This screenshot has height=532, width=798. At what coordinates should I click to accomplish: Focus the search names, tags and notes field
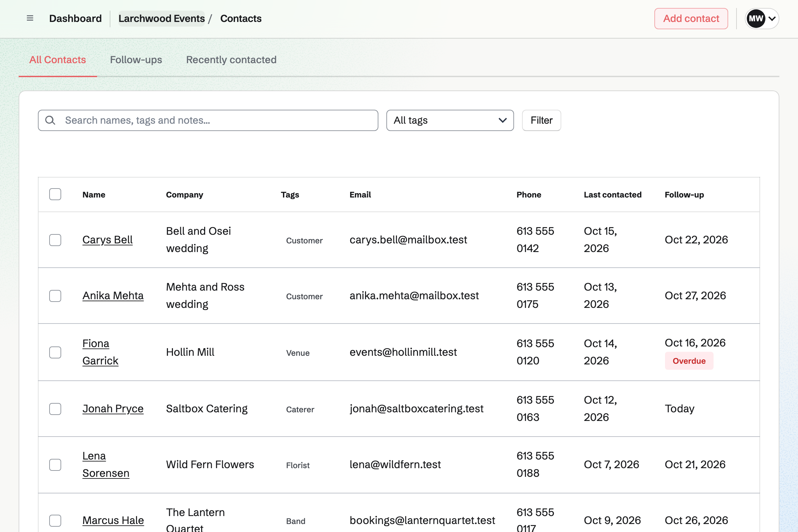coord(208,120)
